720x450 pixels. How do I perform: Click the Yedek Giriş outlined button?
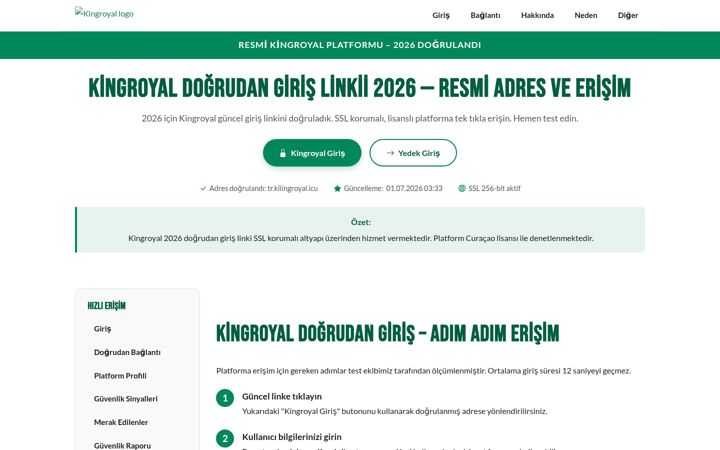413,153
